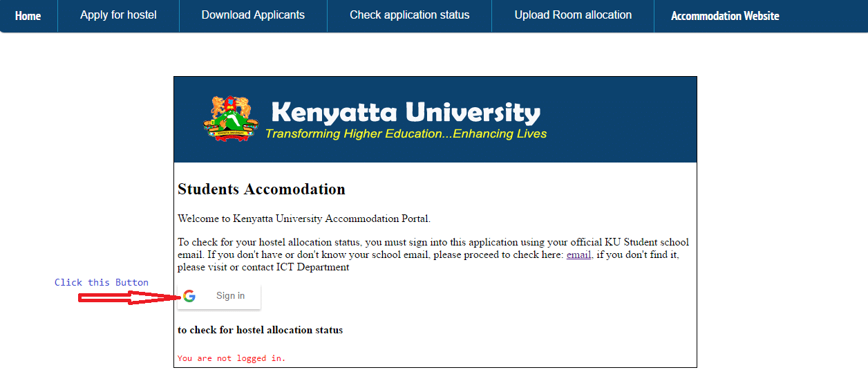
Task: Open Upload Room allocation menu item
Action: [573, 15]
